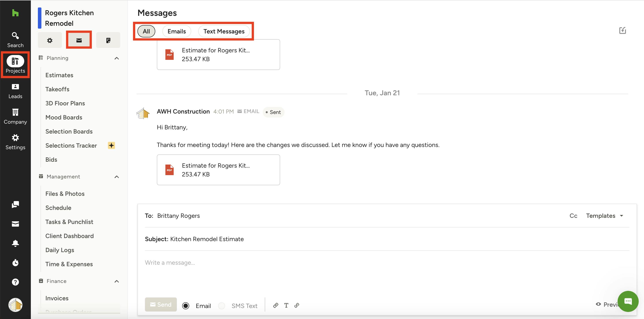Open the green live chat widget
This screenshot has height=319, width=644.
click(x=628, y=301)
